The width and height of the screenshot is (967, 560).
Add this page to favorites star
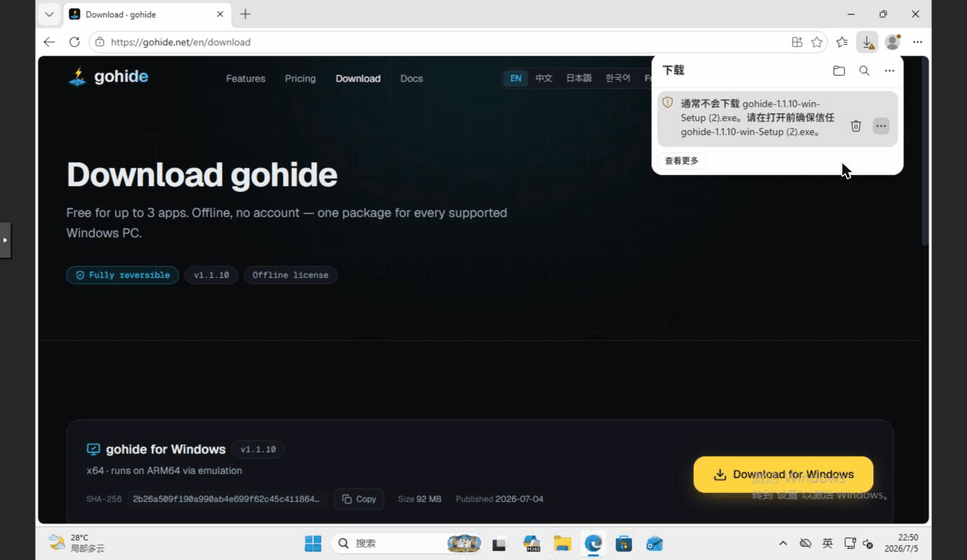816,42
